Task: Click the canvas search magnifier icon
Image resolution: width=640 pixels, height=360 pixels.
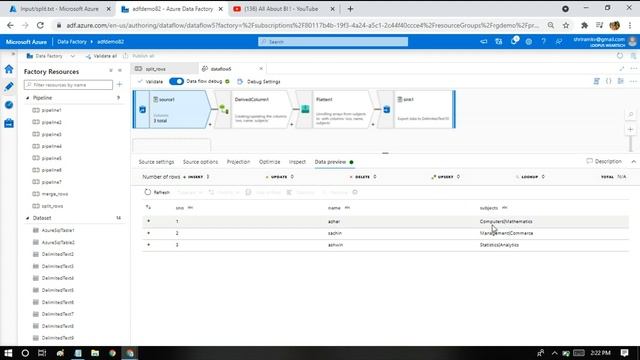Action: click(631, 115)
